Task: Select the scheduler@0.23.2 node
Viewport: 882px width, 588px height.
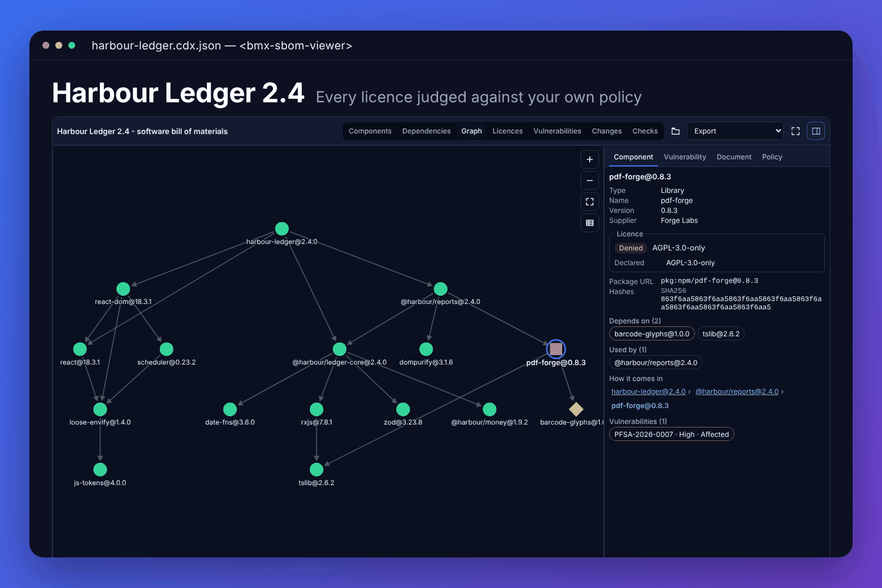Action: coord(166,349)
